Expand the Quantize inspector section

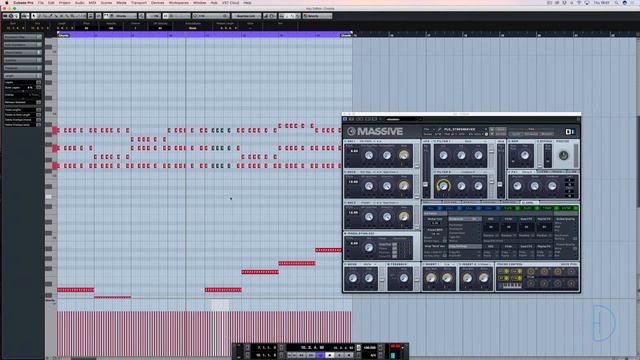(x=22, y=60)
